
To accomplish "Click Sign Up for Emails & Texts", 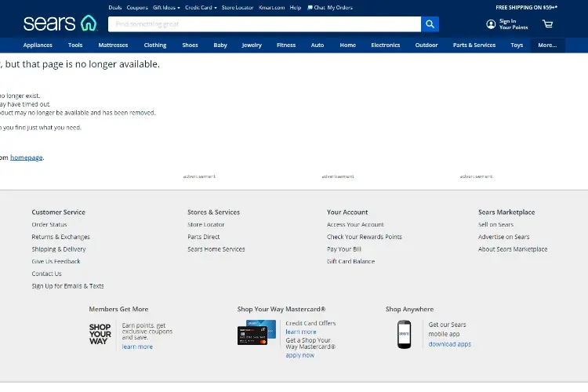I will coord(67,286).
